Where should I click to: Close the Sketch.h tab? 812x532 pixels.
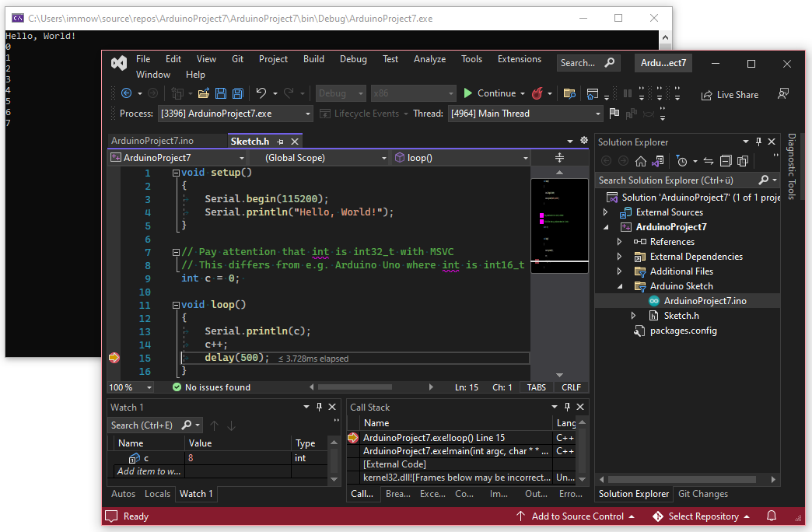295,142
